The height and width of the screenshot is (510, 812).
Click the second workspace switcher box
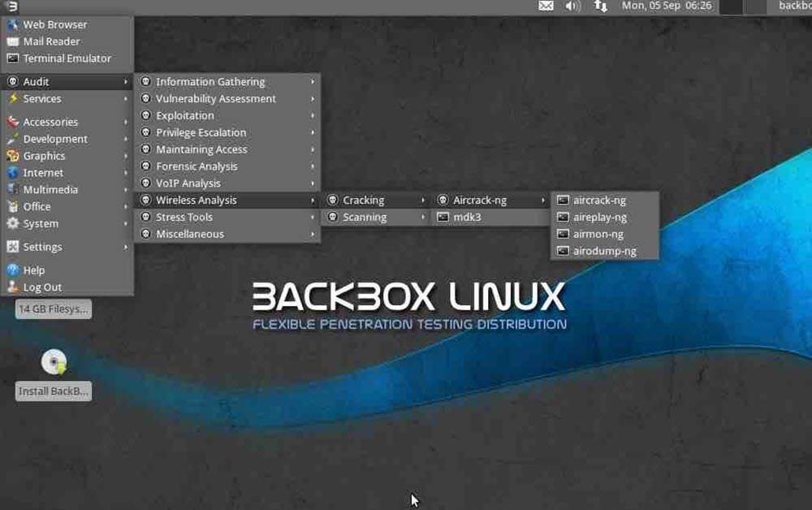coord(755,6)
